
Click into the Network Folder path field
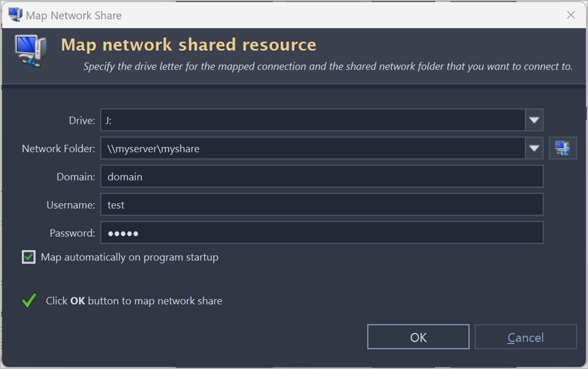coord(312,148)
